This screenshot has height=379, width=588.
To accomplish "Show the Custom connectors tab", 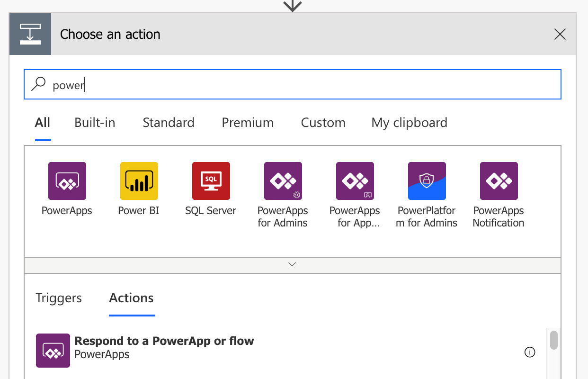I will (323, 123).
